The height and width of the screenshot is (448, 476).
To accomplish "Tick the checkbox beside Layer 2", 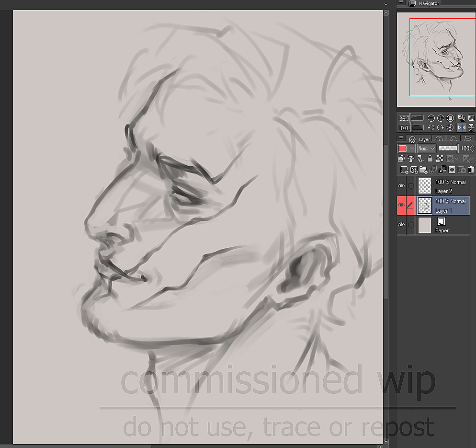I will (410, 186).
